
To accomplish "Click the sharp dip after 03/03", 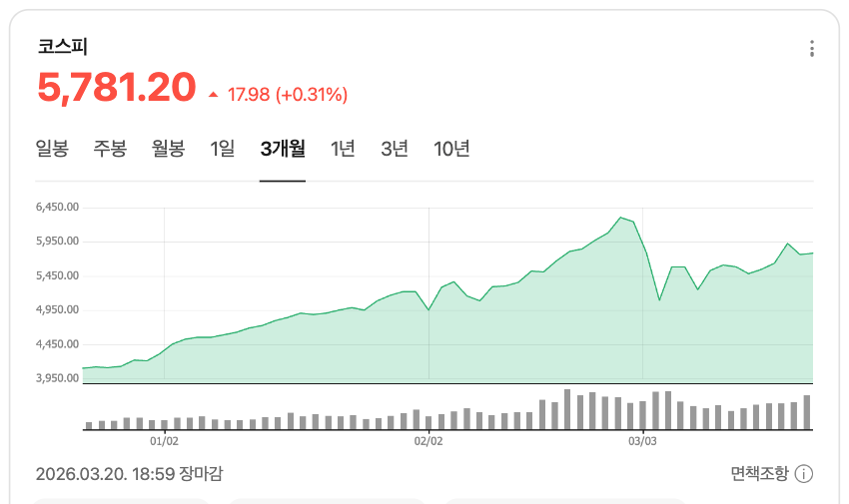I will (x=659, y=299).
